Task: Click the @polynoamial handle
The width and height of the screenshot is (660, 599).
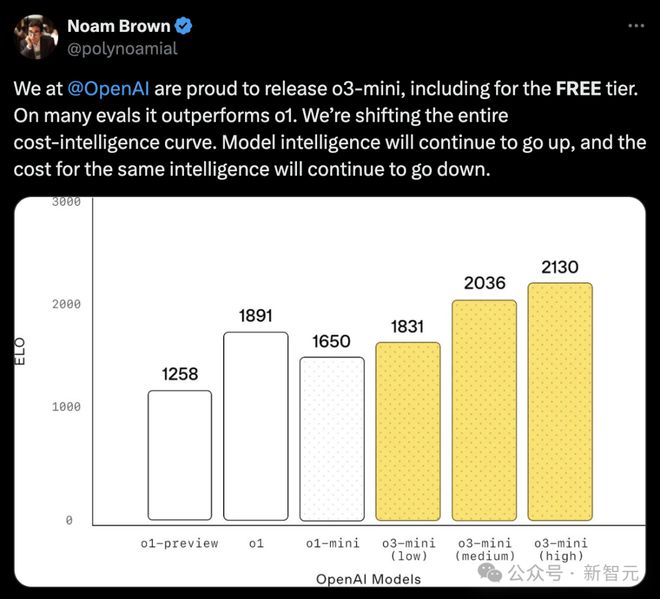Action: pos(122,49)
